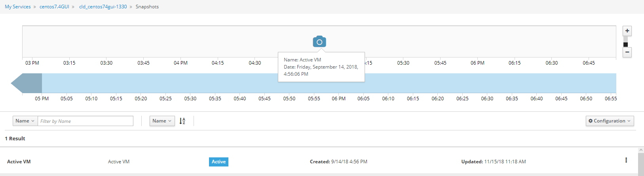Click the camera snapshot icon on timeline
The height and width of the screenshot is (176, 644).
pos(319,42)
